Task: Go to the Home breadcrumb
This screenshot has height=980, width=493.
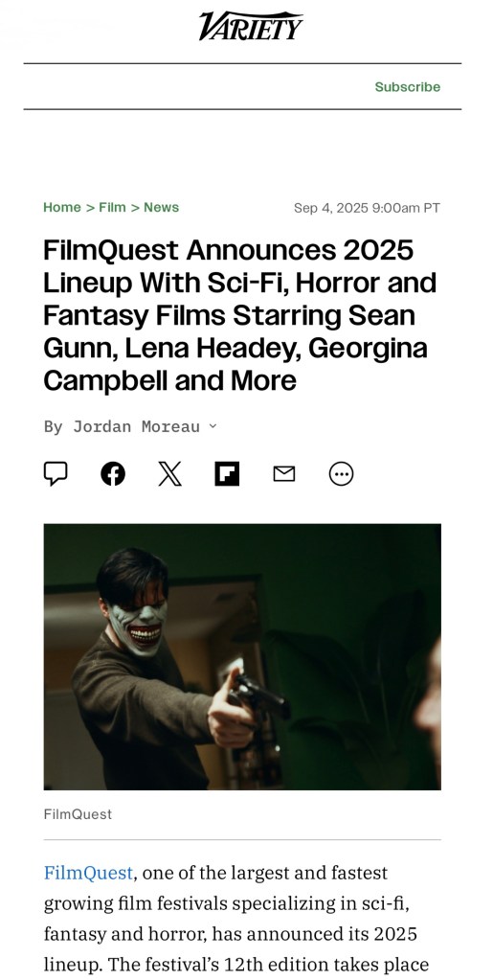Action: [62, 208]
